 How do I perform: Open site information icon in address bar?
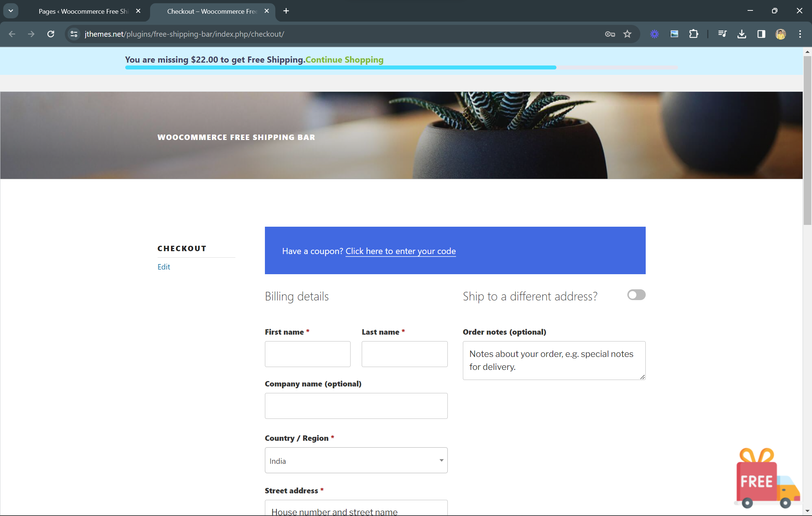point(74,34)
